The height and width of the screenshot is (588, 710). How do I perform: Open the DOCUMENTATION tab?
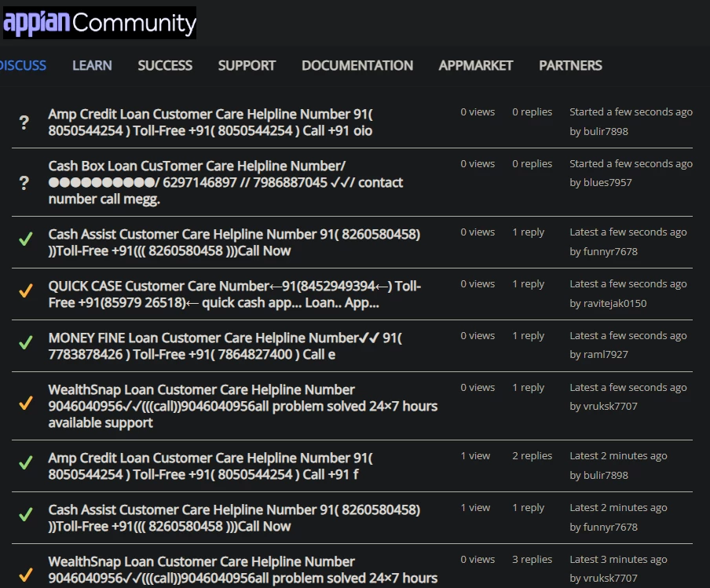tap(357, 66)
